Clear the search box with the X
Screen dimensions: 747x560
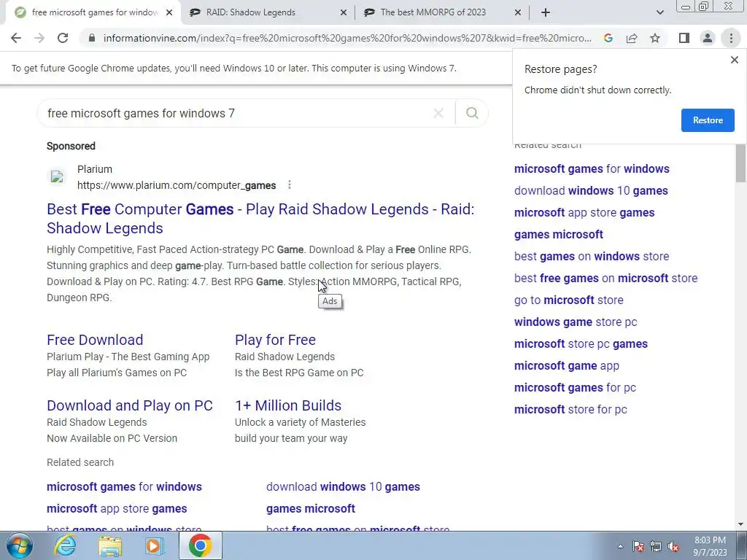click(x=438, y=113)
